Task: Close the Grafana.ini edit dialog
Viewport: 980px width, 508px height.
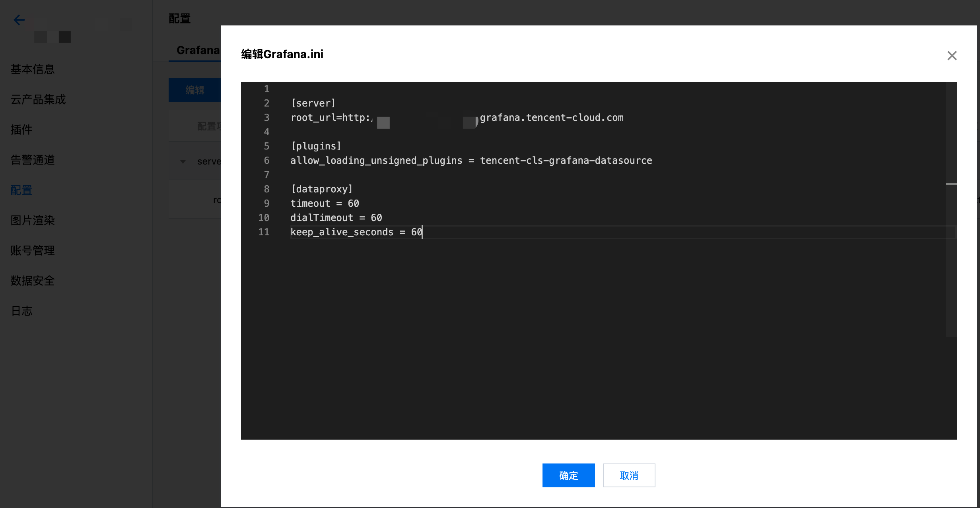Action: 952,56
